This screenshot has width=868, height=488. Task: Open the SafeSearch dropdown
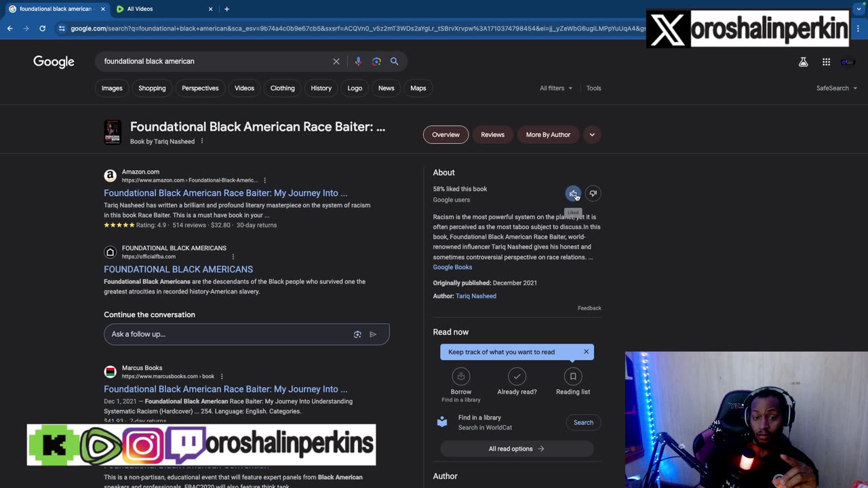coord(837,88)
